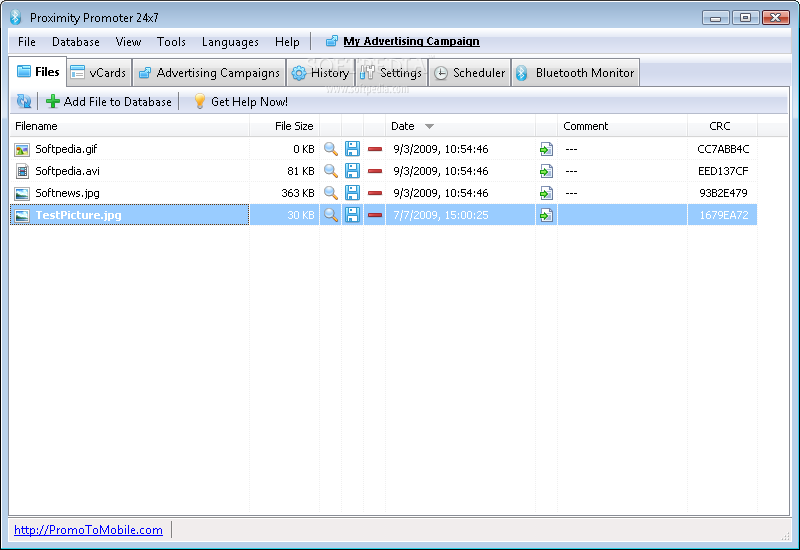Open the http://PromoToMobile.com link

(x=88, y=530)
